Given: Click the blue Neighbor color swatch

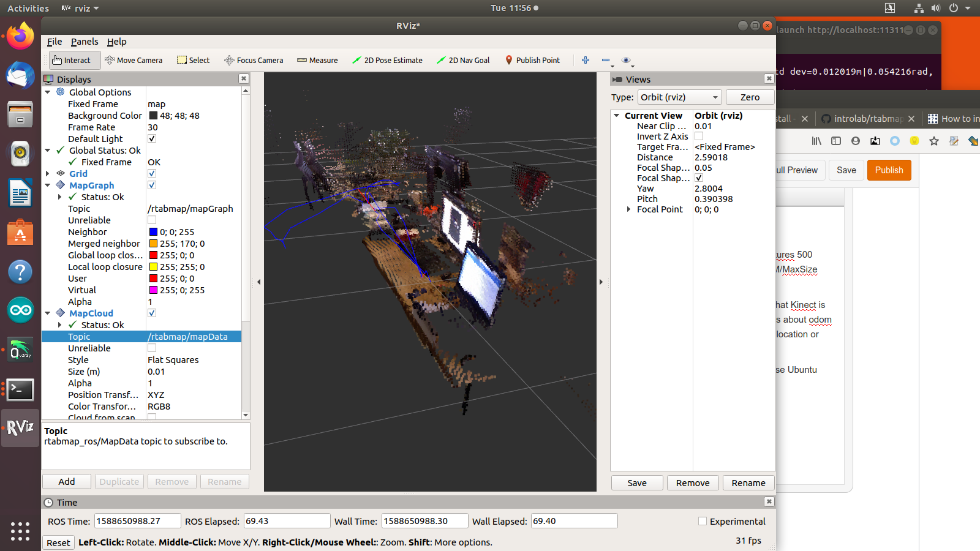Looking at the screenshot, I should [x=154, y=231].
